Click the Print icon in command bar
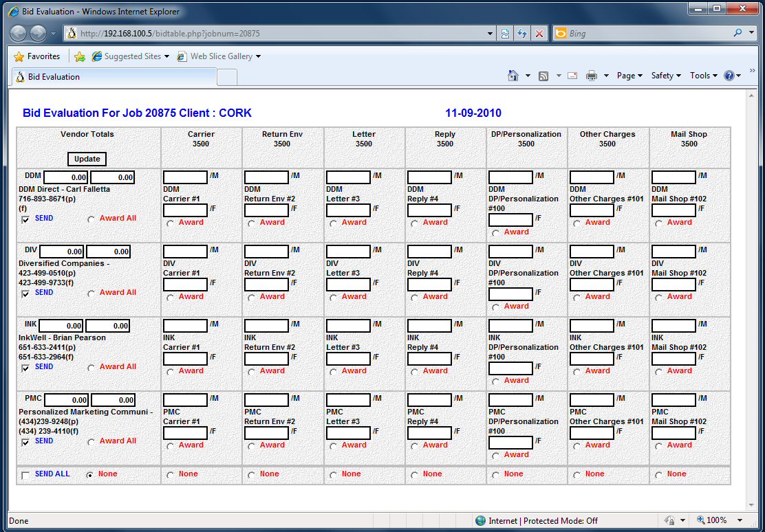765x532 pixels. 592,76
